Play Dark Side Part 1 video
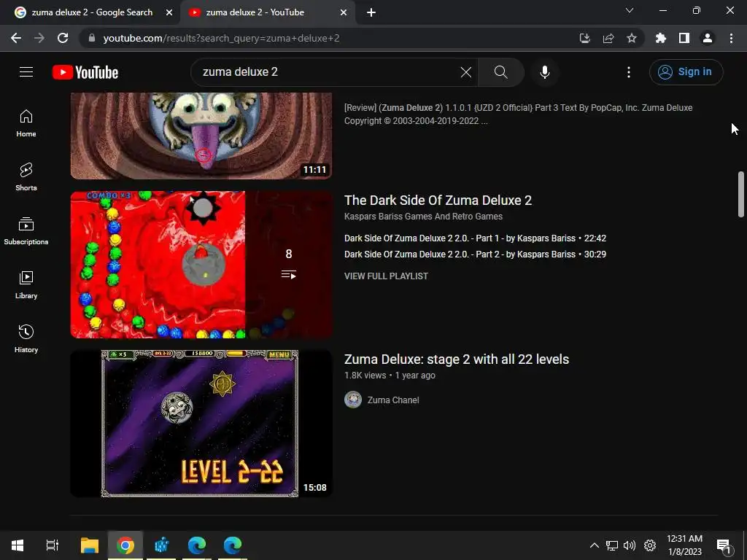747x560 pixels. 475,238
